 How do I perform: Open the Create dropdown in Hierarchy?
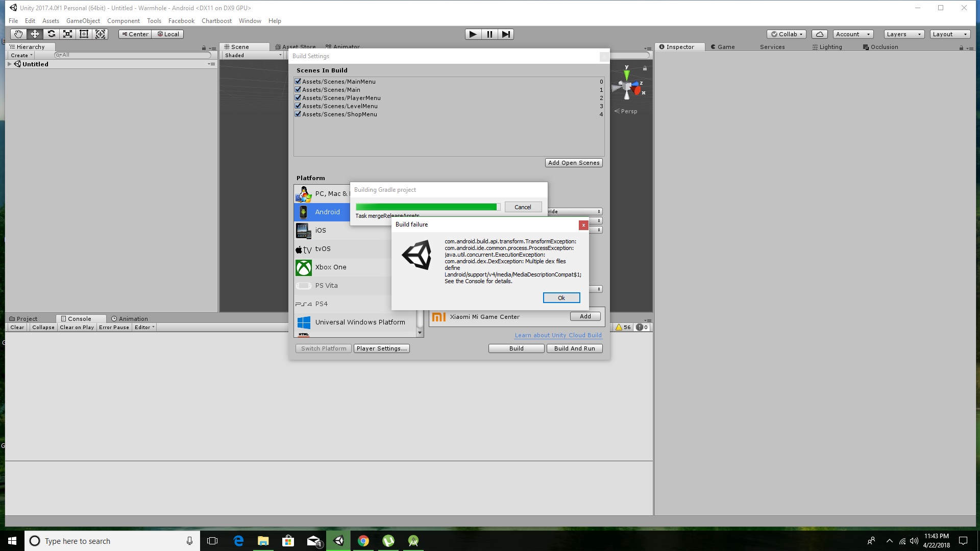click(21, 55)
